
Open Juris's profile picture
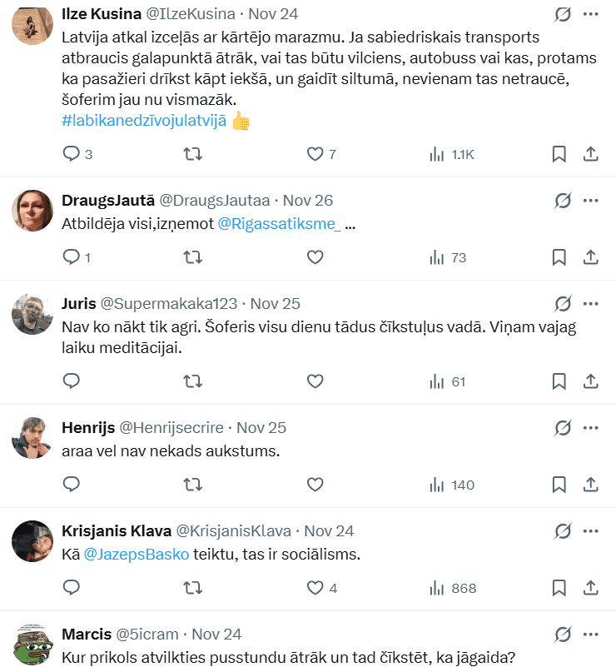(32, 314)
